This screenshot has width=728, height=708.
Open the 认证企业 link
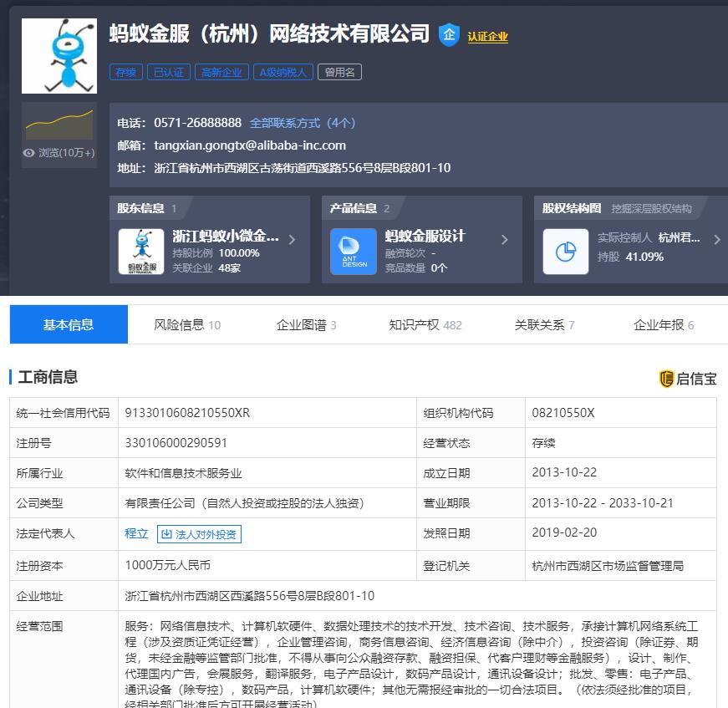pos(487,36)
